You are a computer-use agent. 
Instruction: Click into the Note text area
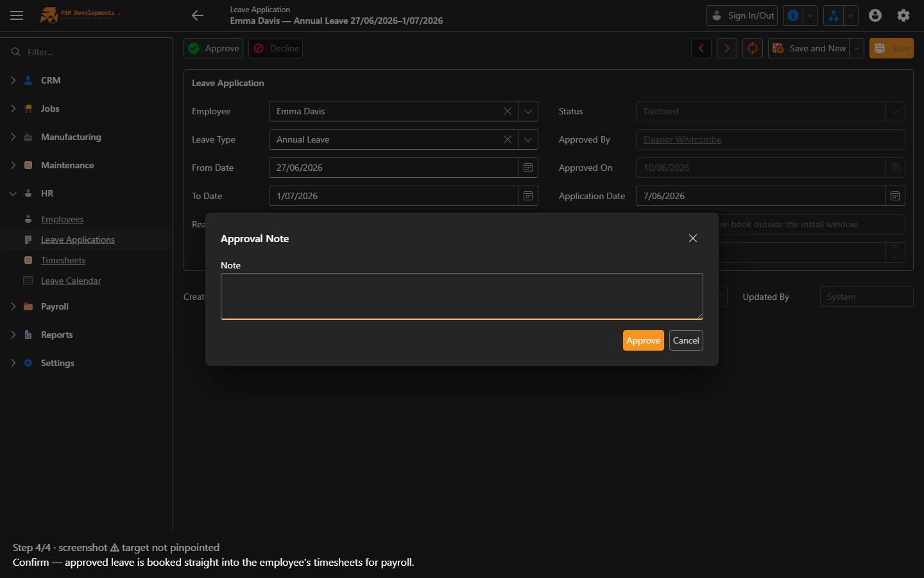pos(462,296)
